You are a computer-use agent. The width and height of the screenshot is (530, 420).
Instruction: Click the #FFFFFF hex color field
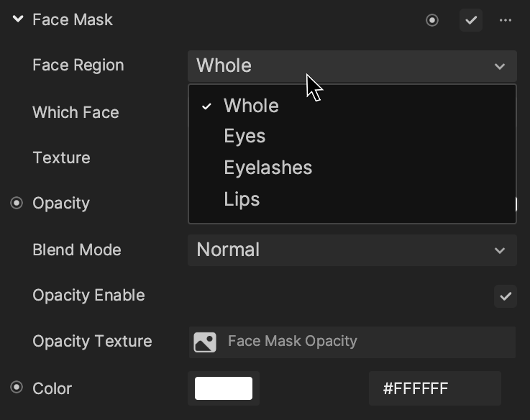[x=434, y=388]
